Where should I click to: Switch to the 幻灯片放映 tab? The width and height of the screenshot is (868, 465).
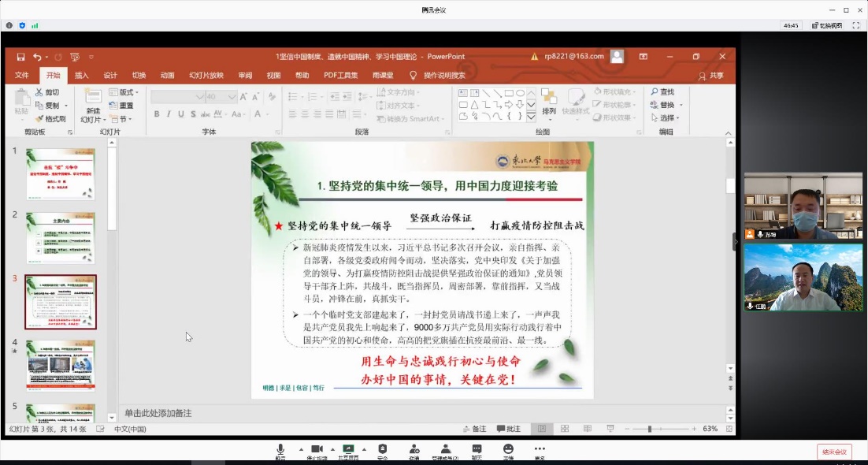point(206,76)
